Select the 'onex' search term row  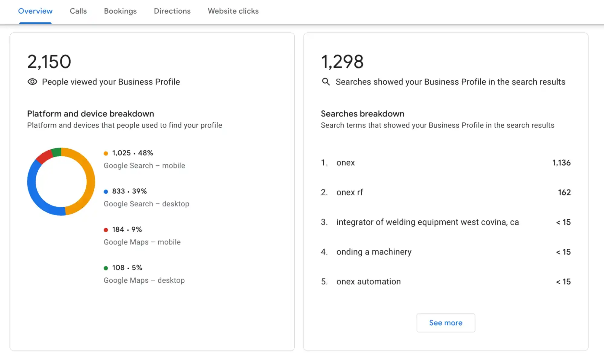click(446, 163)
